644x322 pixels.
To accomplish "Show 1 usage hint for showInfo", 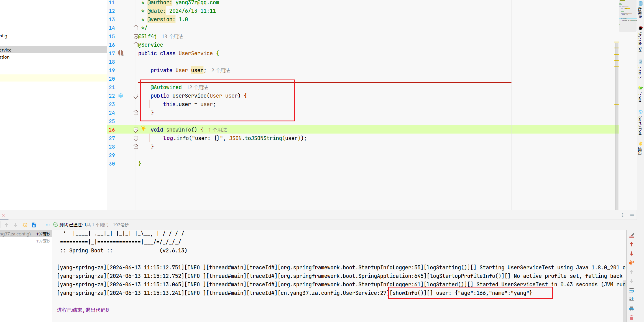I will click(218, 130).
